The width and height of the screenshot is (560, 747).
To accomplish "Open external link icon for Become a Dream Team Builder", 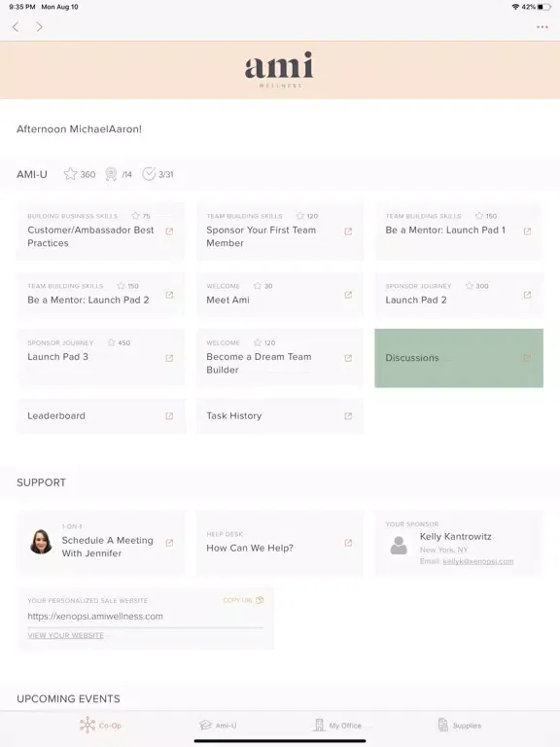I will click(x=348, y=358).
